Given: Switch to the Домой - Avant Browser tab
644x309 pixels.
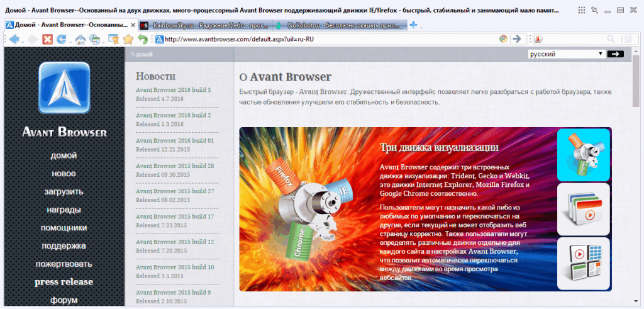Looking at the screenshot, I should pyautogui.click(x=70, y=25).
